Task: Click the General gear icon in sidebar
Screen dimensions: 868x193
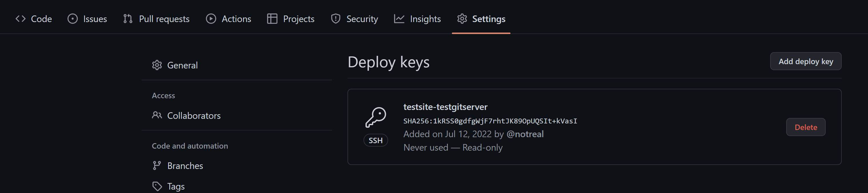Action: (x=157, y=65)
